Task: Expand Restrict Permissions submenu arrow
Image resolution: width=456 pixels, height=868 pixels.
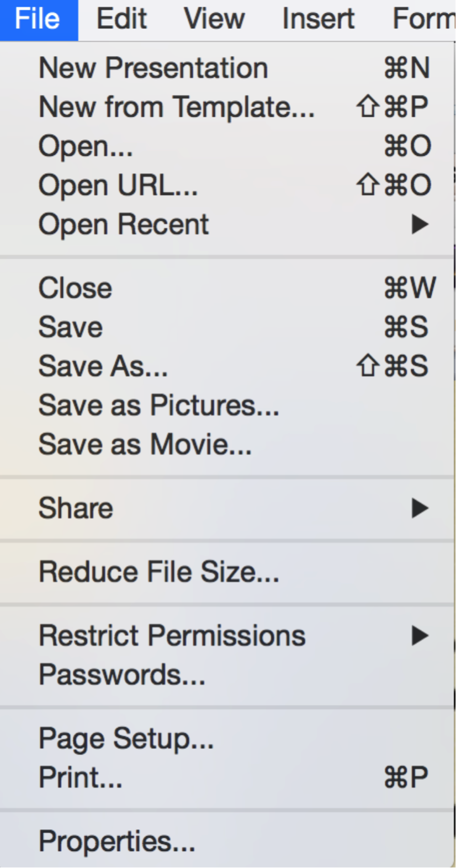Action: (x=420, y=636)
